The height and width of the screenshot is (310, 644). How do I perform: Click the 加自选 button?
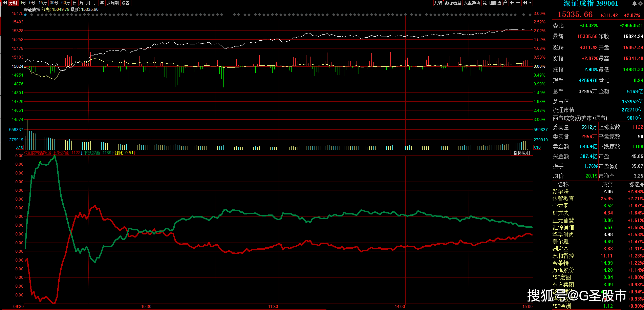[495, 3]
